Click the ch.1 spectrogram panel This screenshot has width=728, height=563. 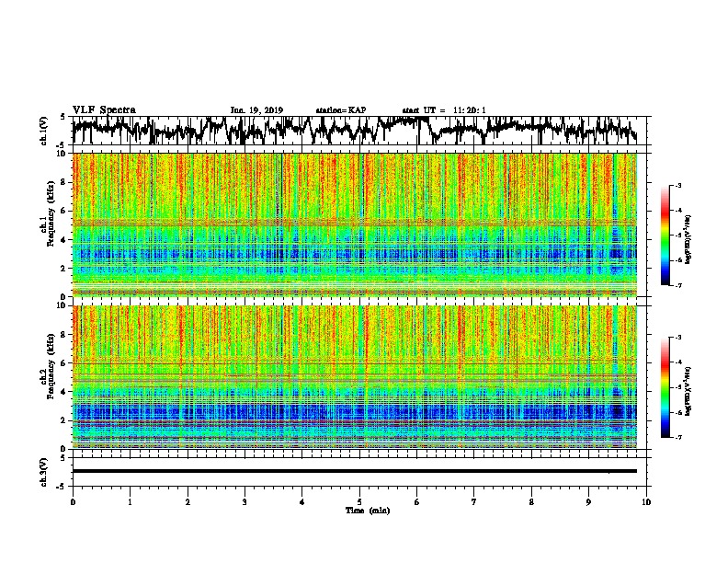[x=355, y=224]
